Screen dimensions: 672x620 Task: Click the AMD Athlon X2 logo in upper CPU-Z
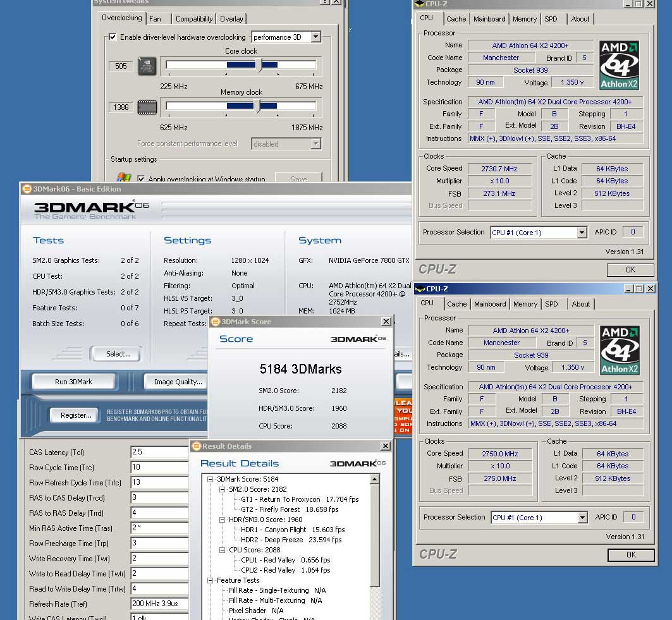pyautogui.click(x=619, y=65)
